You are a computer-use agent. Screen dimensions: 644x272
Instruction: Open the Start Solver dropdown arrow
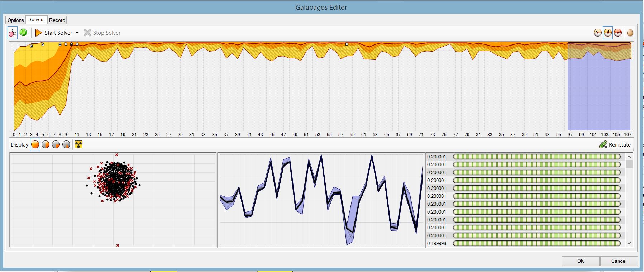[x=77, y=33]
